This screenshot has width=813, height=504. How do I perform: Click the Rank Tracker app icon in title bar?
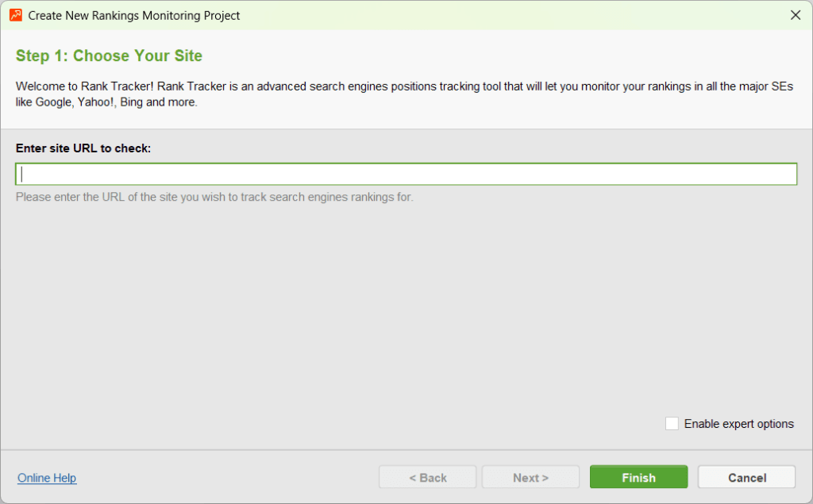point(16,15)
